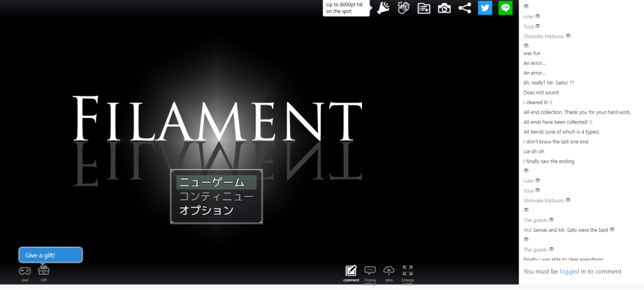Enlarge the game screen
Image resolution: width=644 pixels, height=290 pixels.
[x=407, y=271]
